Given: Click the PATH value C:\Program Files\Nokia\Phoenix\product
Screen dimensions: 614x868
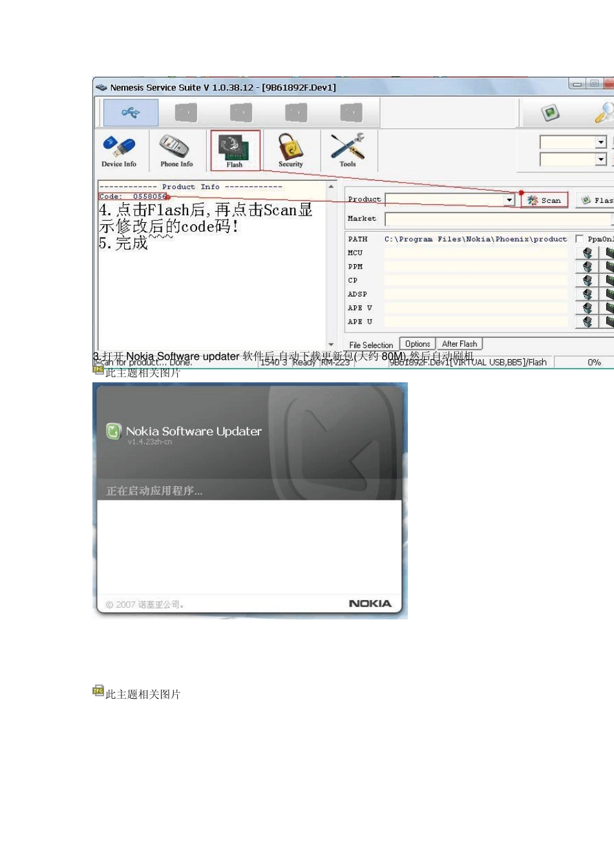Looking at the screenshot, I should click(476, 239).
